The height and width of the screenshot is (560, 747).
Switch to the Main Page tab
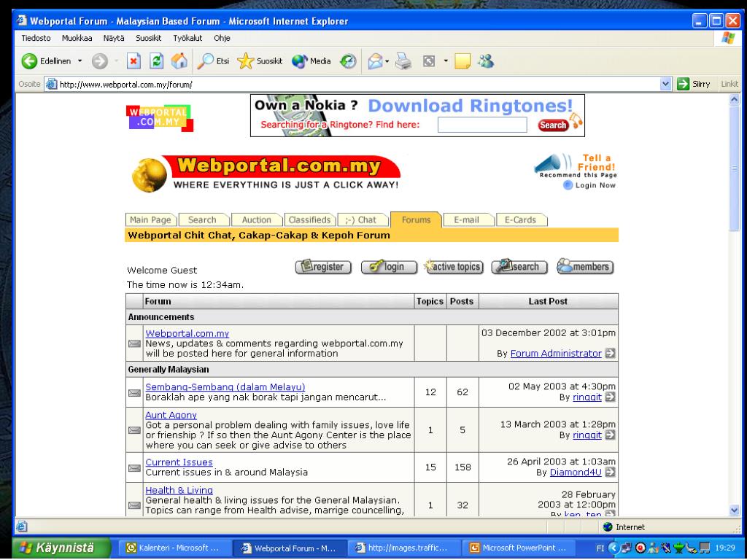[150, 220]
